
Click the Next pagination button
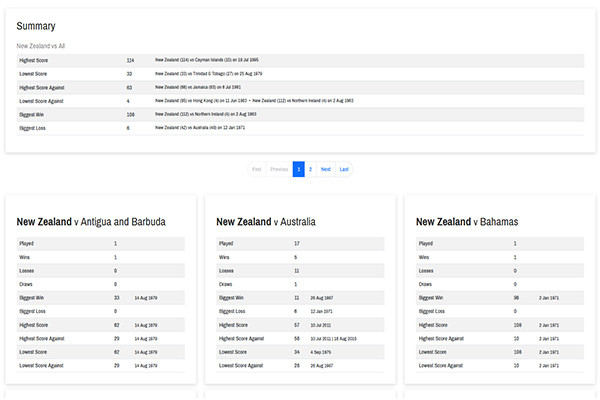326,169
